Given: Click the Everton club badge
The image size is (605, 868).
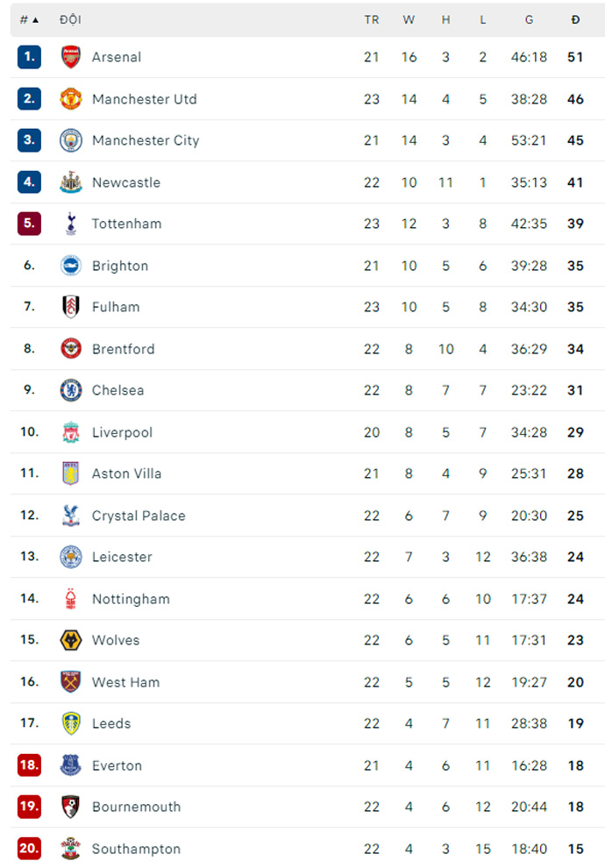Looking at the screenshot, I should point(70,765).
